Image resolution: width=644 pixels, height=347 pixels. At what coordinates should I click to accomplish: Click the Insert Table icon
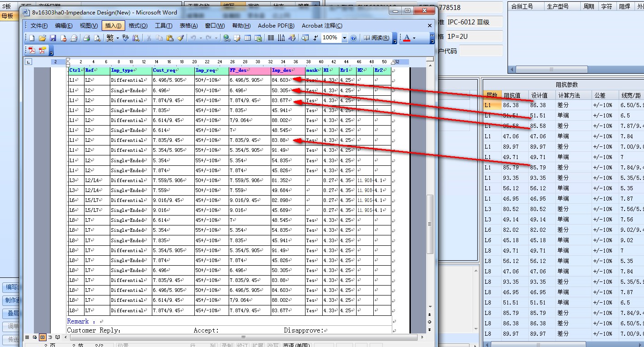coord(247,38)
